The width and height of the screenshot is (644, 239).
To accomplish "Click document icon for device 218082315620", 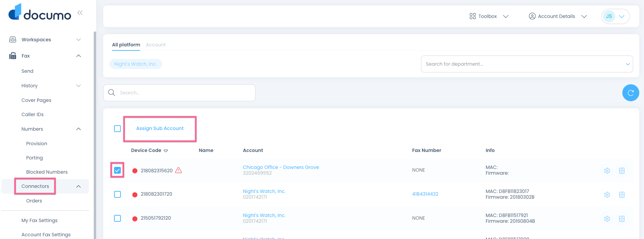I will pyautogui.click(x=621, y=171).
